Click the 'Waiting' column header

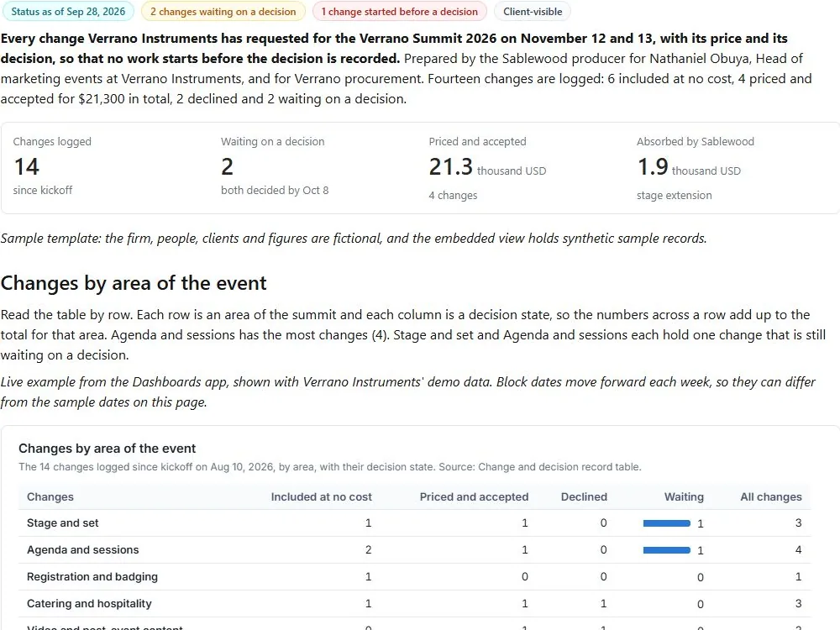684,496
